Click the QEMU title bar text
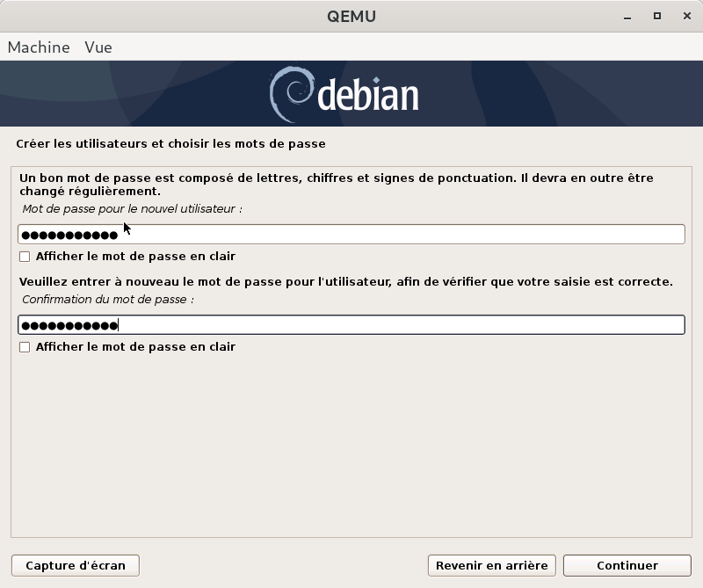This screenshot has width=703, height=588. click(351, 16)
